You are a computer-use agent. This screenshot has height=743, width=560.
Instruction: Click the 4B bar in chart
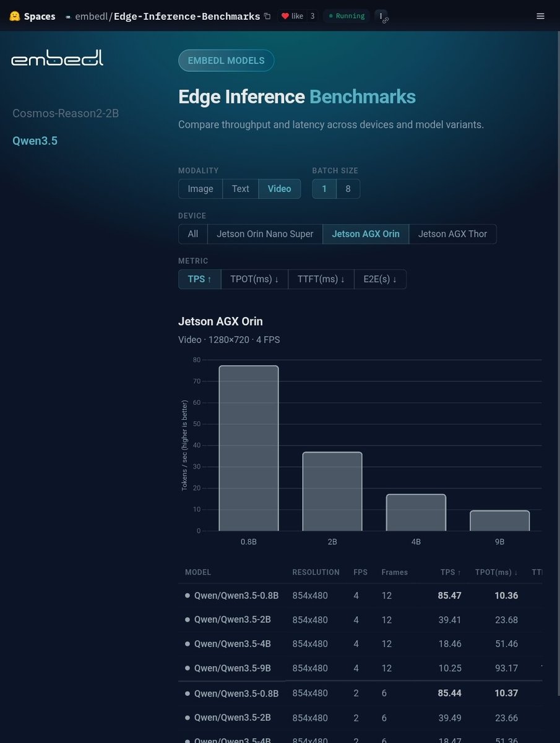coord(416,513)
